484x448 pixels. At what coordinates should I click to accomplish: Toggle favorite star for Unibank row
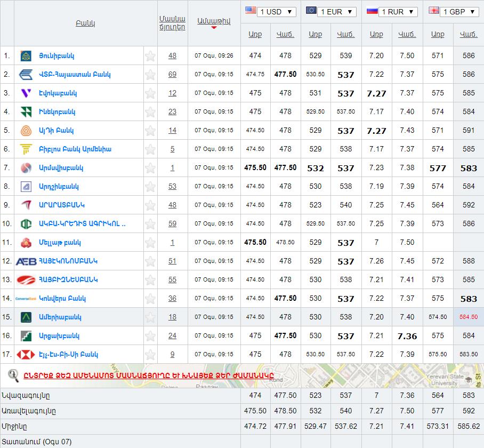pos(150,56)
